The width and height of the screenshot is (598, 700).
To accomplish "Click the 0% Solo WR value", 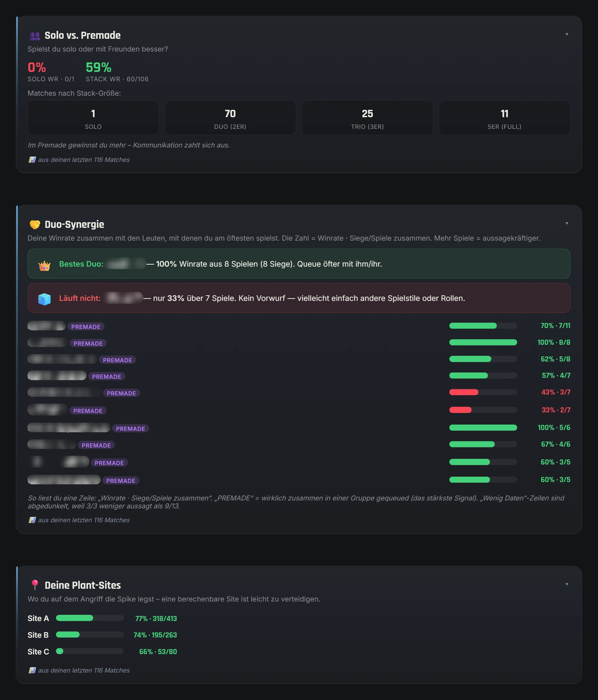I will 37,67.
